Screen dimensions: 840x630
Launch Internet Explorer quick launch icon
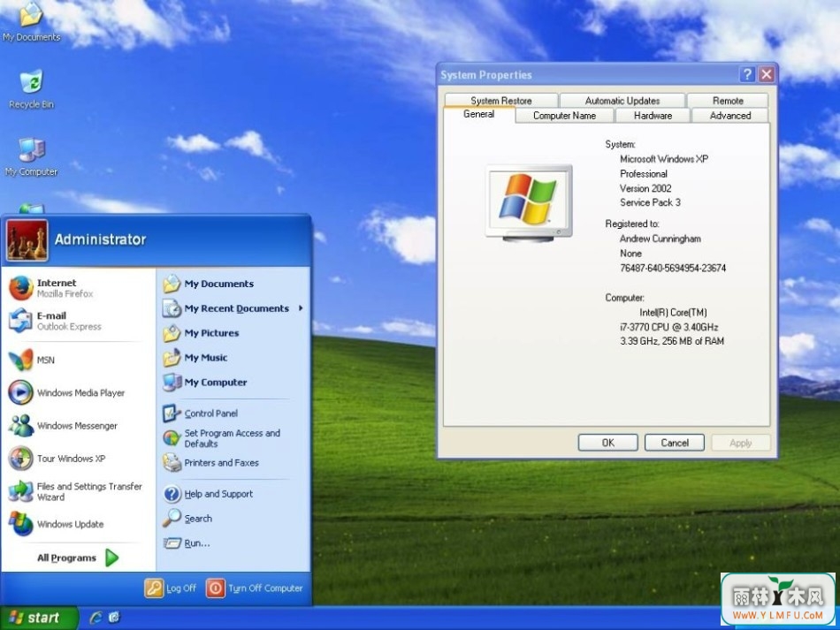coord(95,618)
